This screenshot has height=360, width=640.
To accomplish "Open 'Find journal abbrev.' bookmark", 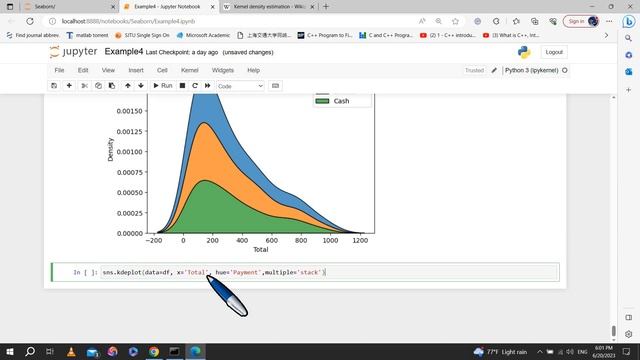I will tap(33, 36).
